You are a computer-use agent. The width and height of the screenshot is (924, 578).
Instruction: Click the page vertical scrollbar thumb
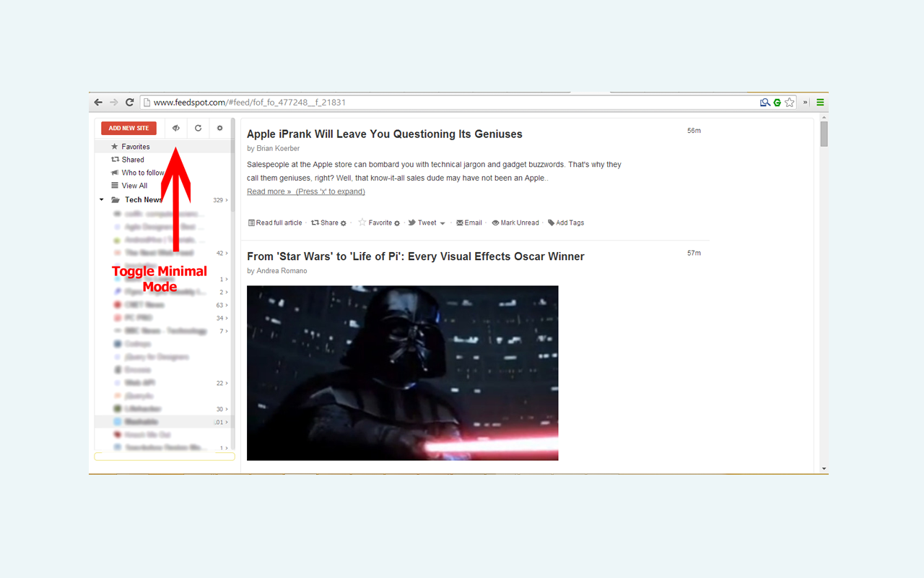(x=824, y=134)
